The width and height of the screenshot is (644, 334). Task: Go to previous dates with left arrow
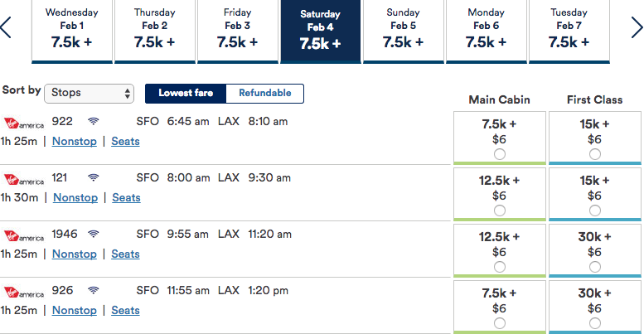6,27
